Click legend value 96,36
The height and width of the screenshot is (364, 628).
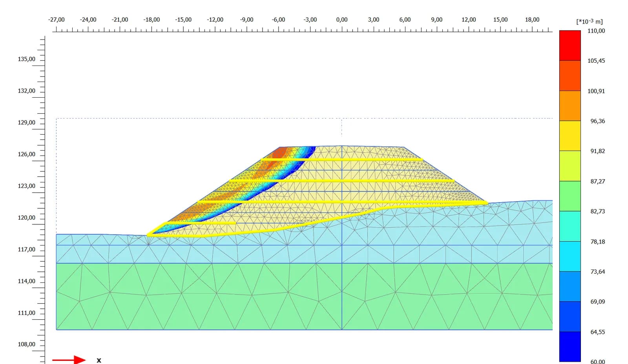(x=598, y=121)
